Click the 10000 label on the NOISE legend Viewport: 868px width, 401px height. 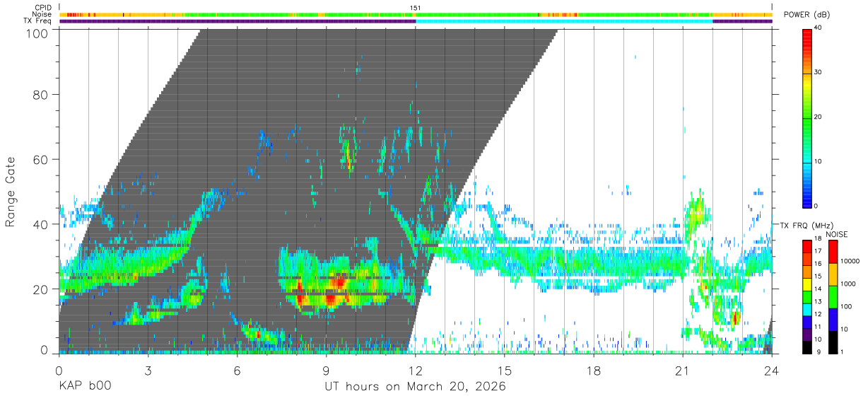tap(849, 262)
